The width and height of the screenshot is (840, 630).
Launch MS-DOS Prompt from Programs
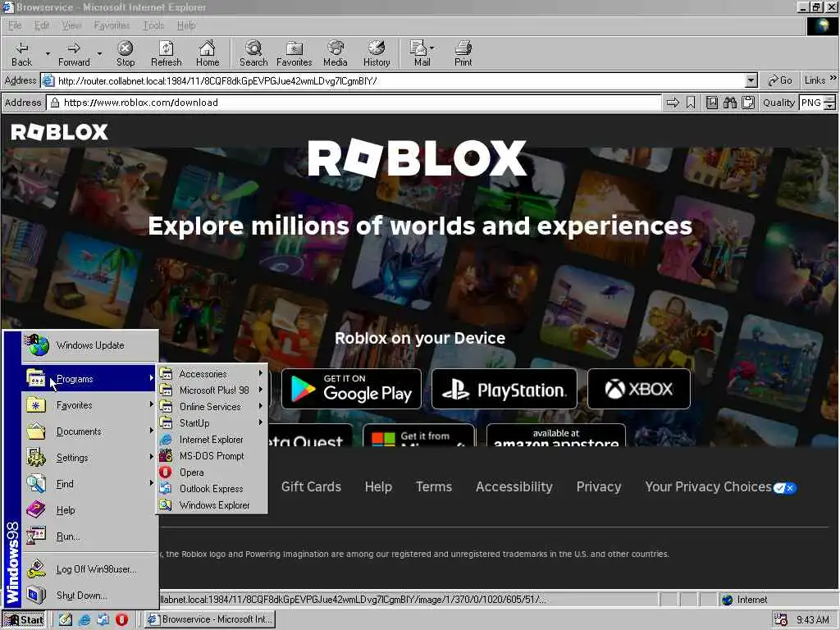pyautogui.click(x=212, y=456)
